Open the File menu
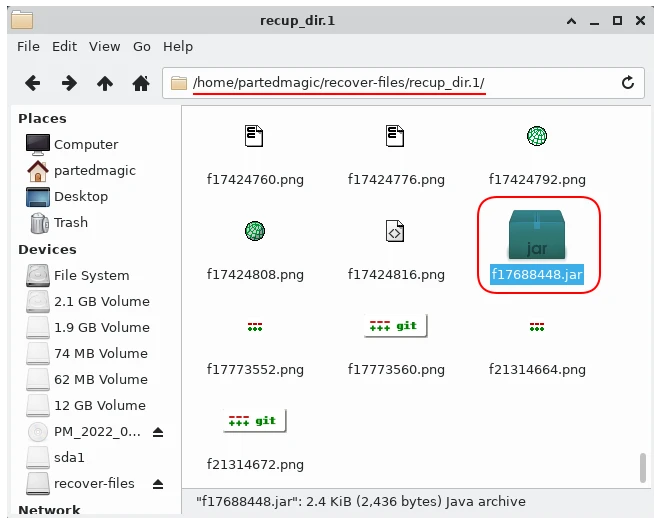 tap(28, 46)
